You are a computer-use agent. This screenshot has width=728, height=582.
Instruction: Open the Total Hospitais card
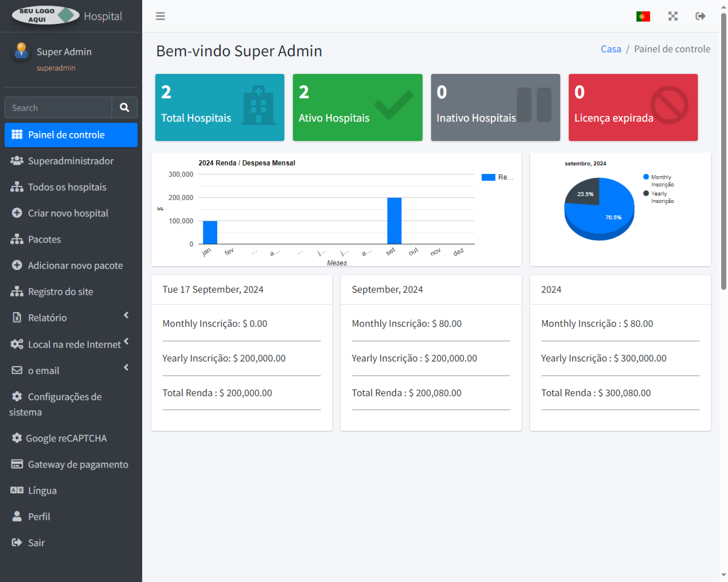click(220, 107)
